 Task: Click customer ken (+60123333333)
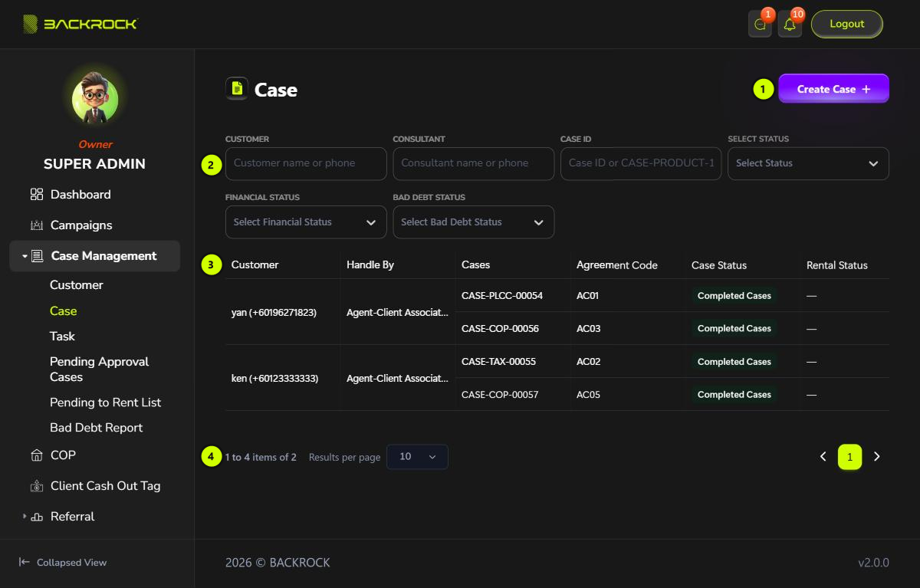(x=275, y=379)
